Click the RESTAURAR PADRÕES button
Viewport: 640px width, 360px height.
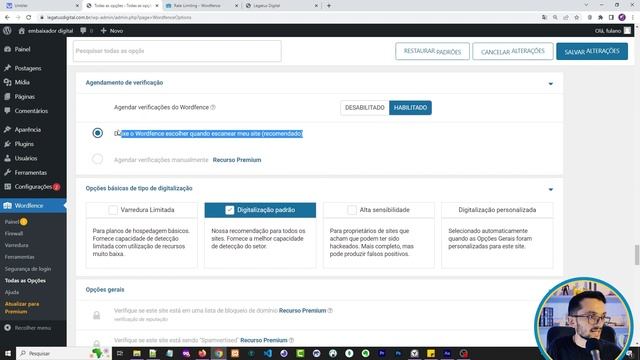coord(432,51)
